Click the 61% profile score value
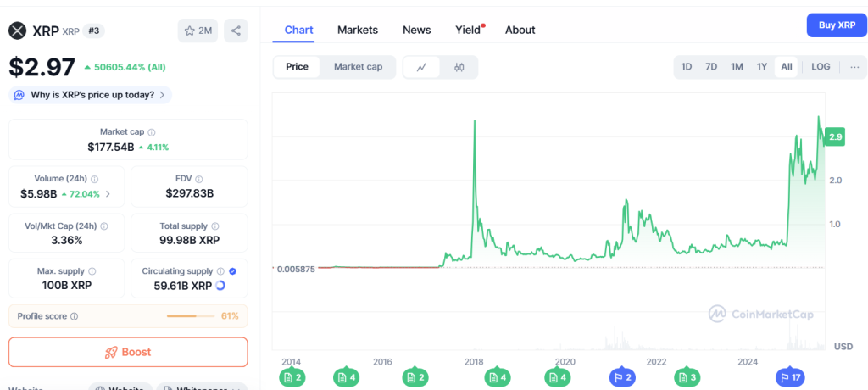The image size is (868, 390). (230, 316)
